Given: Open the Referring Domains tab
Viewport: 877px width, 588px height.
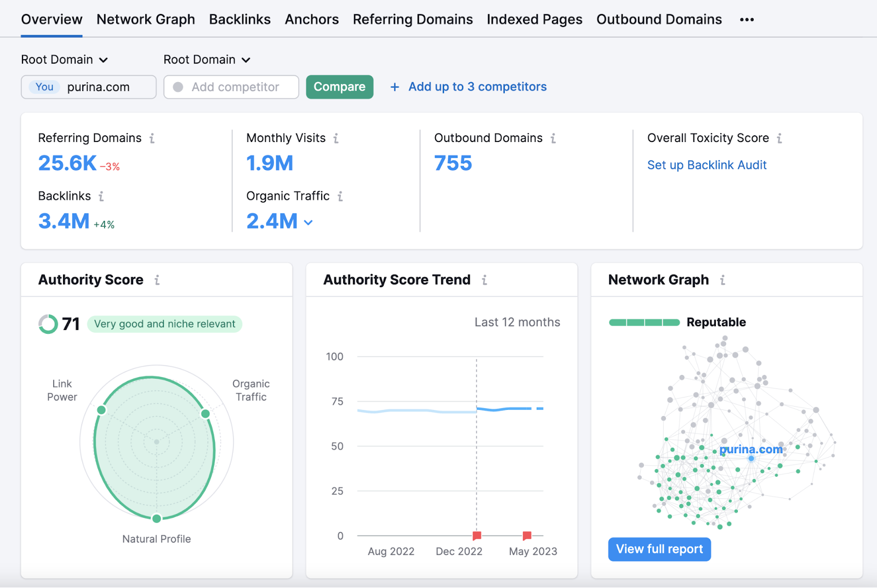Looking at the screenshot, I should pyautogui.click(x=413, y=20).
